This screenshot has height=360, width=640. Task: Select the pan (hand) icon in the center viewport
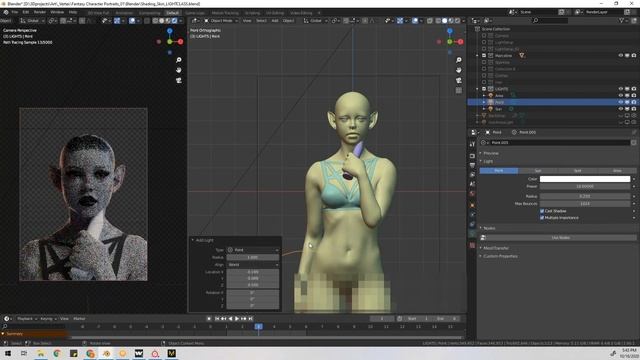[459, 70]
